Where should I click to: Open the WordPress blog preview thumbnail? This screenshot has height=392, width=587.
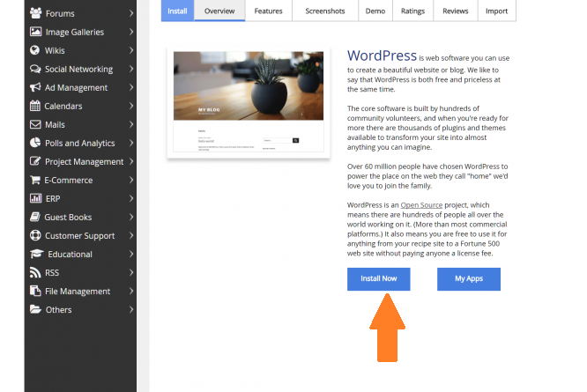[x=249, y=101]
